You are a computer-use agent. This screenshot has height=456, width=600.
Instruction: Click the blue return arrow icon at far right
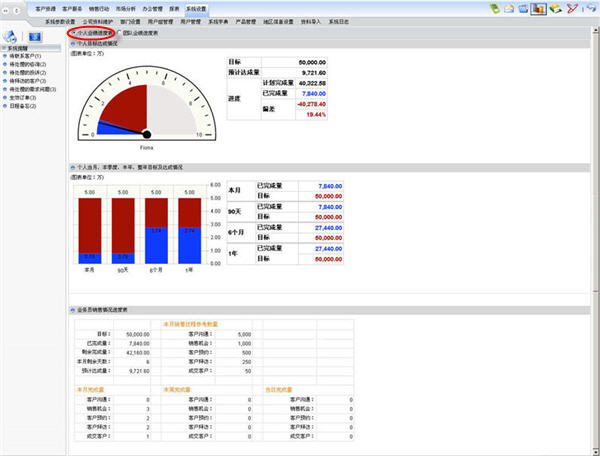point(592,8)
